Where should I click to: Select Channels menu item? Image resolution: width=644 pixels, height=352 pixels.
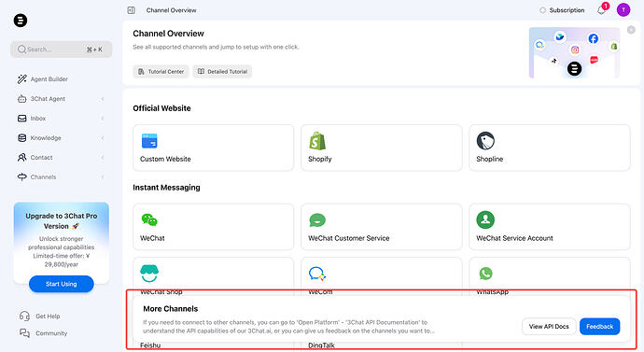coord(61,177)
